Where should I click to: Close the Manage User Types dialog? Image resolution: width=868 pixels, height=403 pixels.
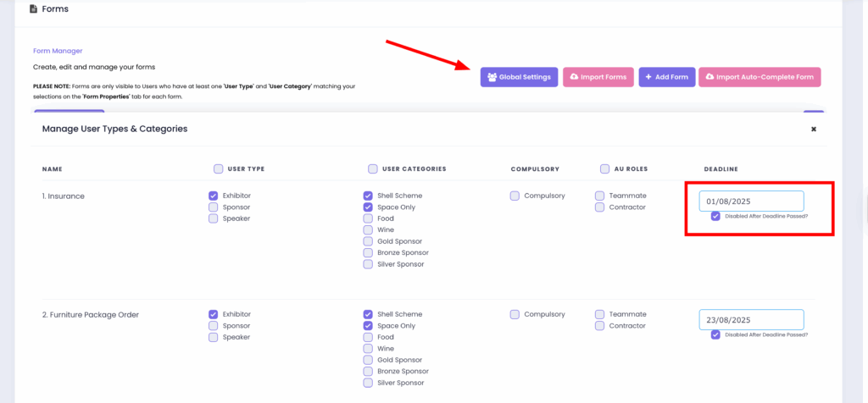point(814,130)
